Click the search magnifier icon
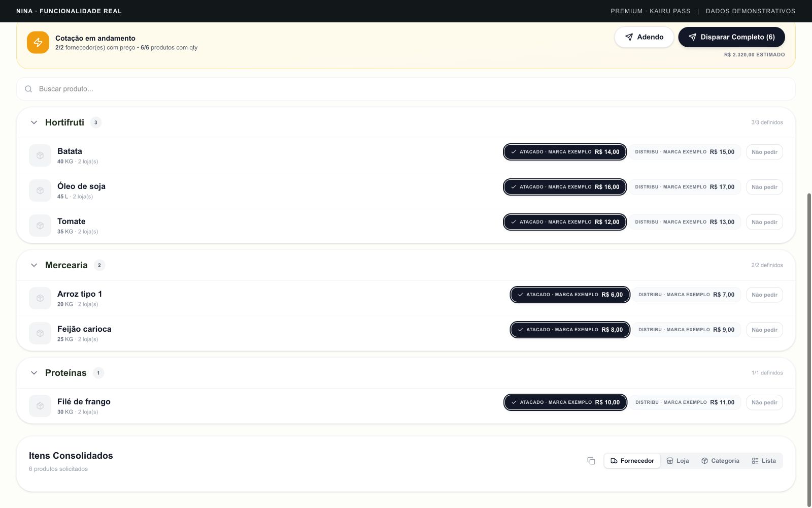Screen dimensions: 812x508 pos(28,89)
